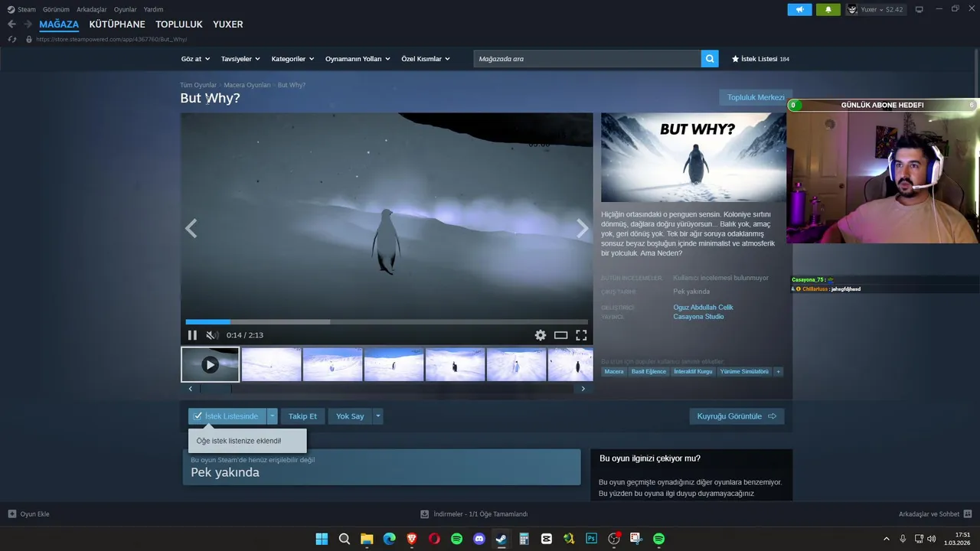This screenshot has width=980, height=551.
Task: Show next media with right arrow on video
Action: click(583, 228)
